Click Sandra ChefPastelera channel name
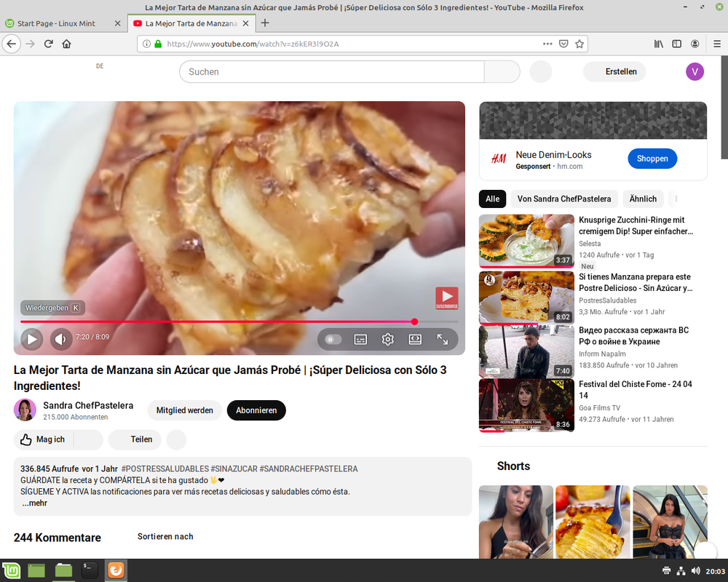 [88, 406]
